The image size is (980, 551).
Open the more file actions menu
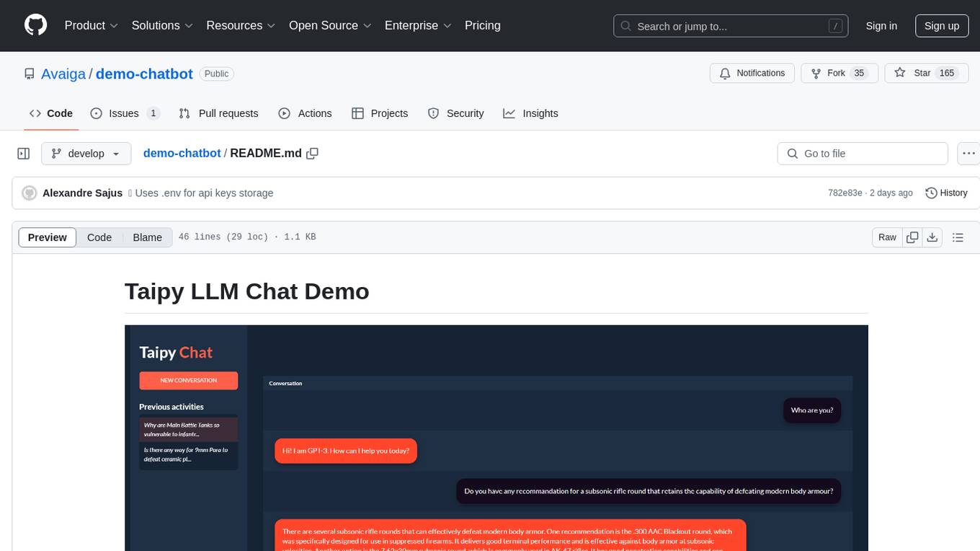pos(968,154)
